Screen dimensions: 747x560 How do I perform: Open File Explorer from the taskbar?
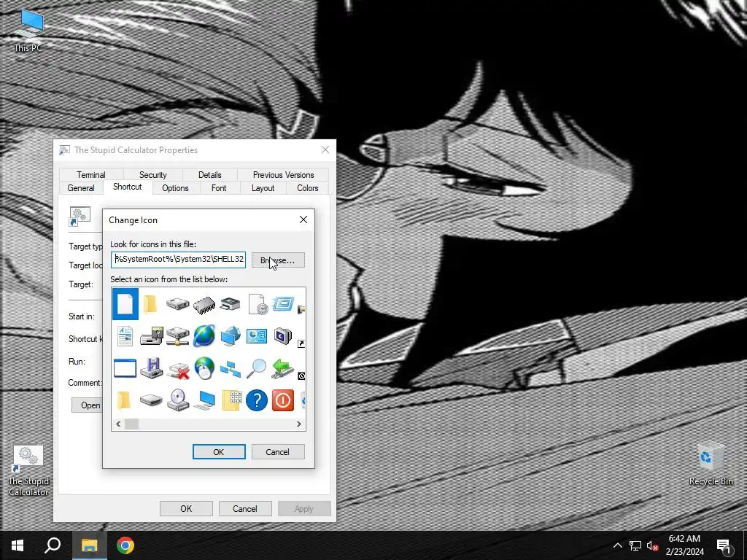coord(89,545)
